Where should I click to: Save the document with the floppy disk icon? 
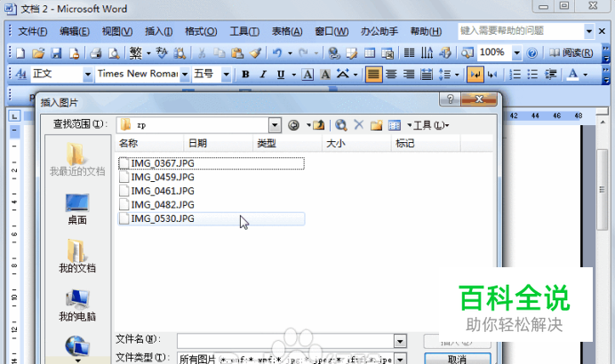coord(57,53)
